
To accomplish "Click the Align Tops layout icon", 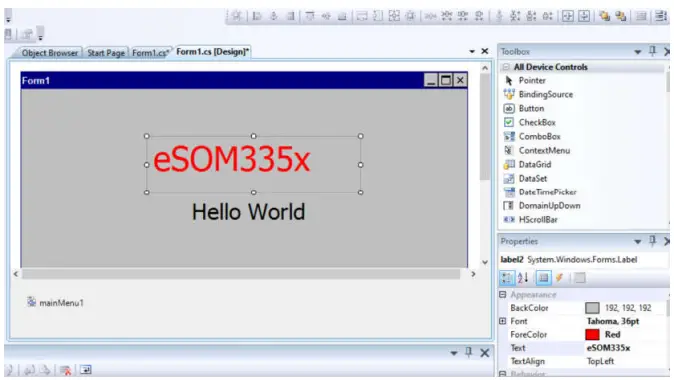I will [x=310, y=16].
